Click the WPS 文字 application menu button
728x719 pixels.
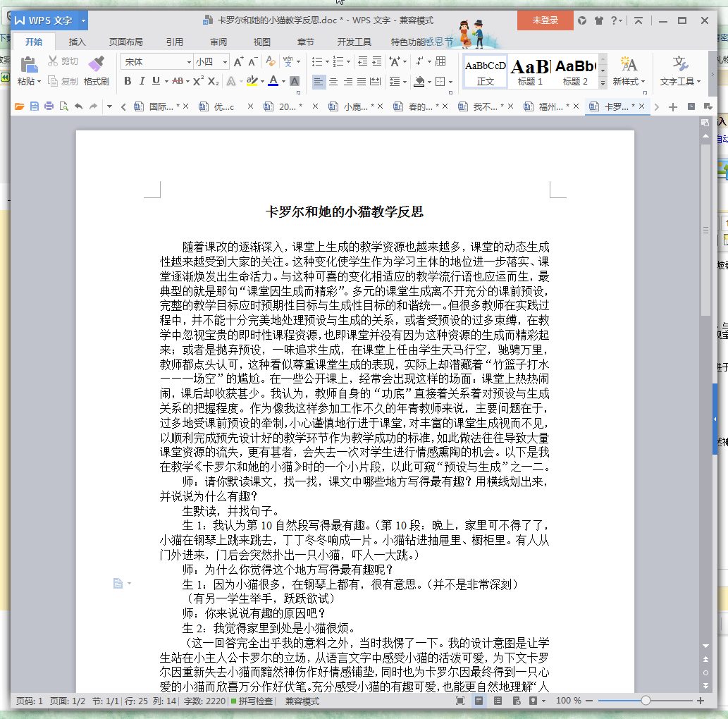tap(49, 20)
